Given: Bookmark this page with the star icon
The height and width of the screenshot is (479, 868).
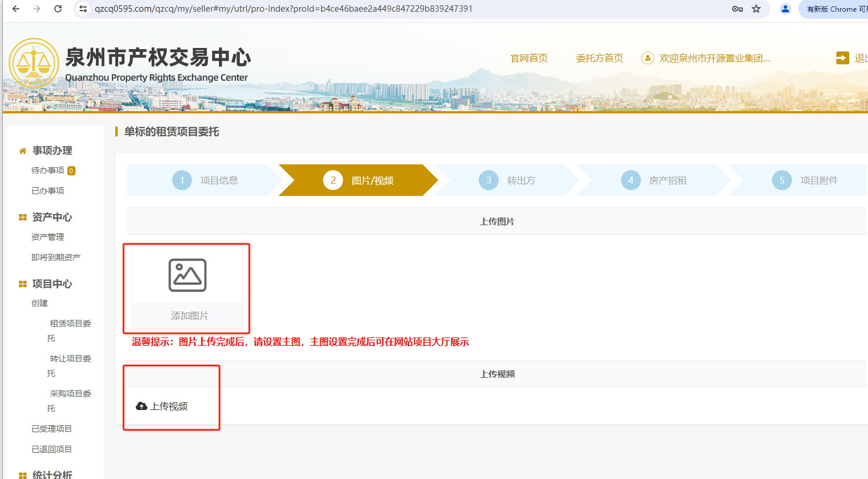Looking at the screenshot, I should click(x=756, y=9).
